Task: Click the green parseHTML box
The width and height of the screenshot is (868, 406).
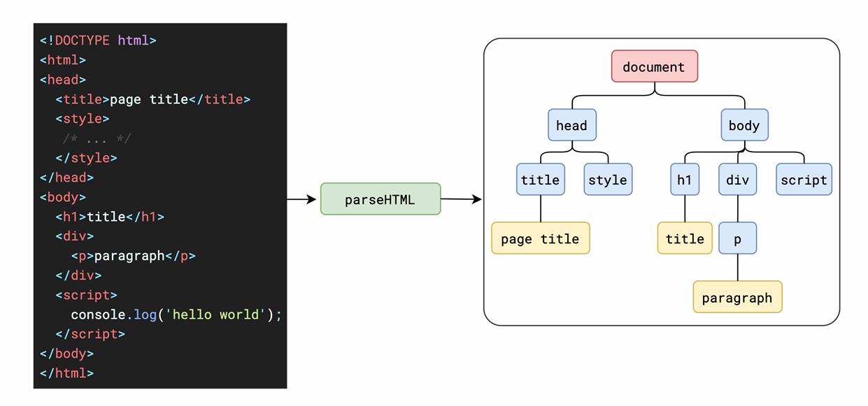Action: 380,199
